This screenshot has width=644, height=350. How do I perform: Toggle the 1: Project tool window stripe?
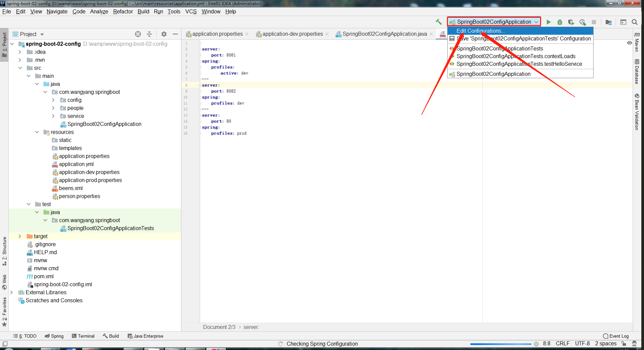pos(4,45)
